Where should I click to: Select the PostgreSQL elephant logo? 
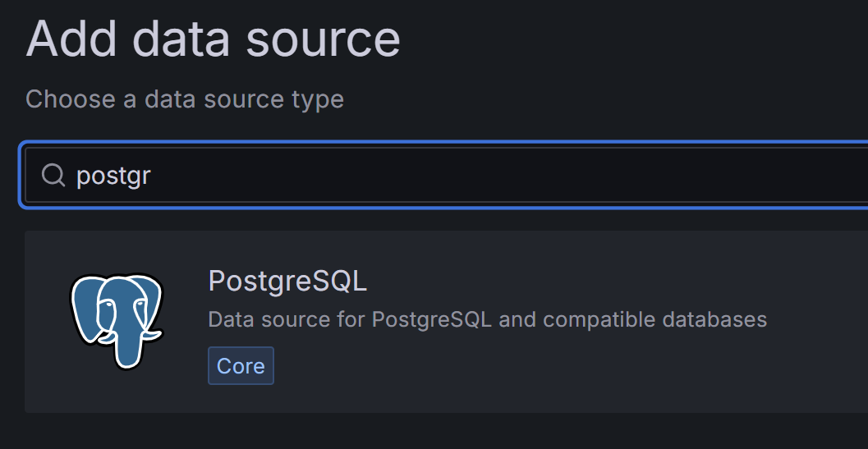click(x=117, y=321)
